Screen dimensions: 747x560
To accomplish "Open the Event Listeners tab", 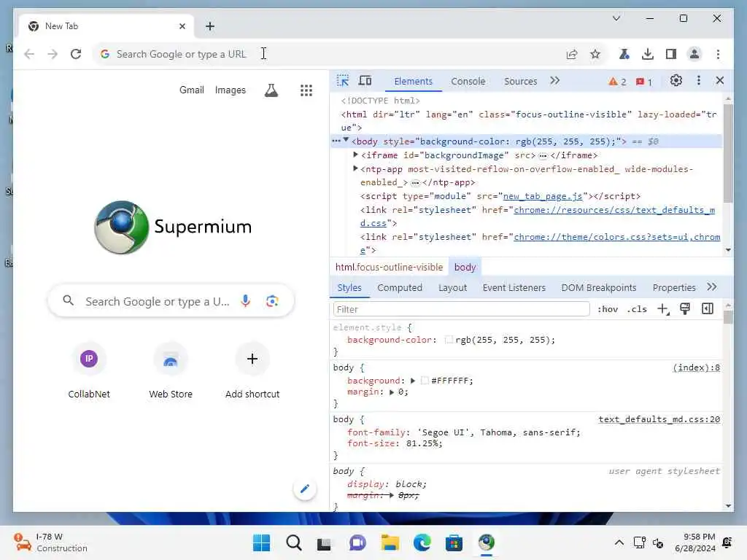I will [514, 287].
